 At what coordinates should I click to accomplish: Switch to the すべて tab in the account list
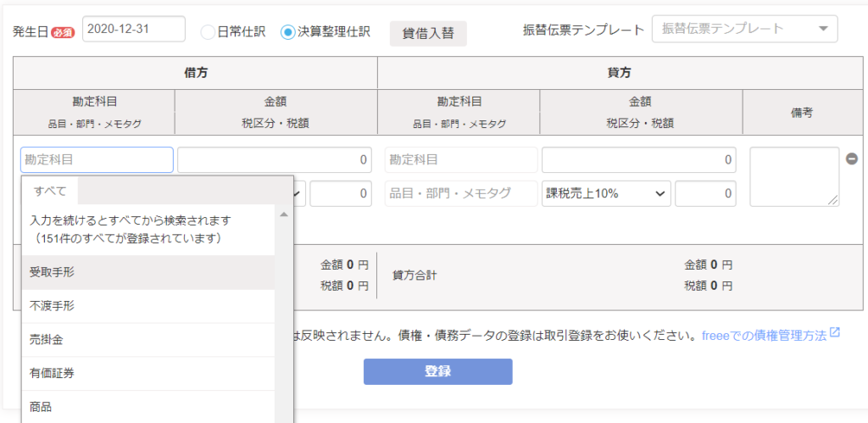point(50,192)
